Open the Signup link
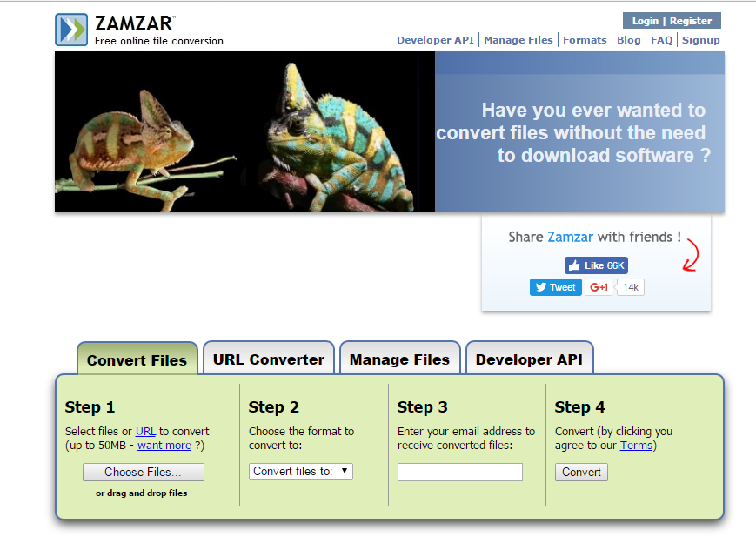 click(x=700, y=40)
